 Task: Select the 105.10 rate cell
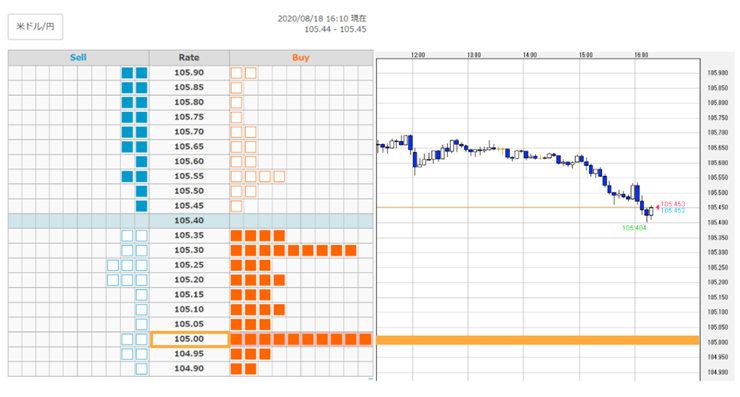coord(189,310)
